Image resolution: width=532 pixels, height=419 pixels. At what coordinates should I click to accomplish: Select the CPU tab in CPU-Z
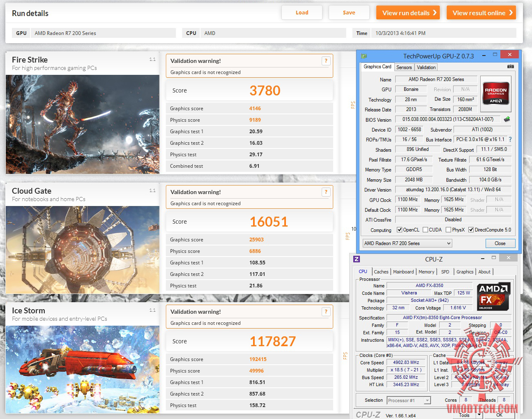pyautogui.click(x=363, y=271)
